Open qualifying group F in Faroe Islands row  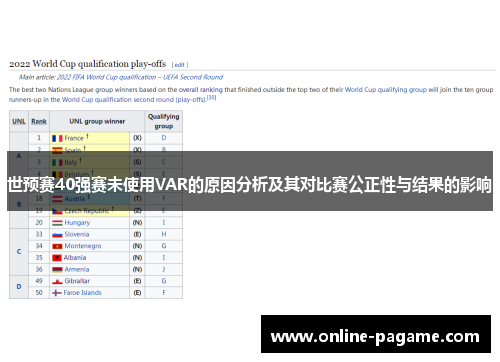(164, 293)
